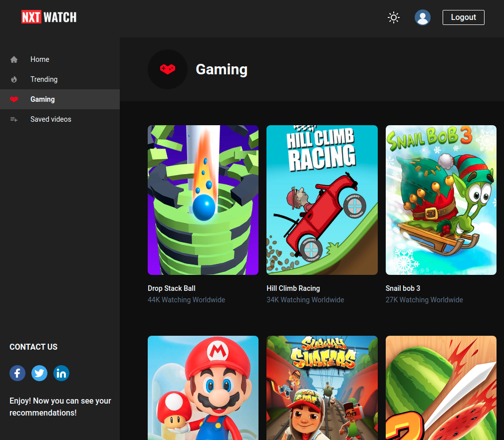Go to Trending in sidebar
504x440 pixels.
click(60, 79)
